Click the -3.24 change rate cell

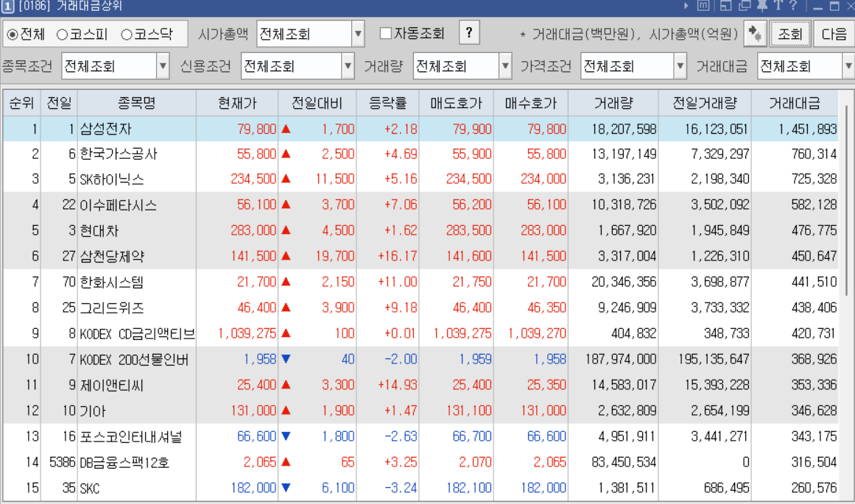pyautogui.click(x=401, y=488)
